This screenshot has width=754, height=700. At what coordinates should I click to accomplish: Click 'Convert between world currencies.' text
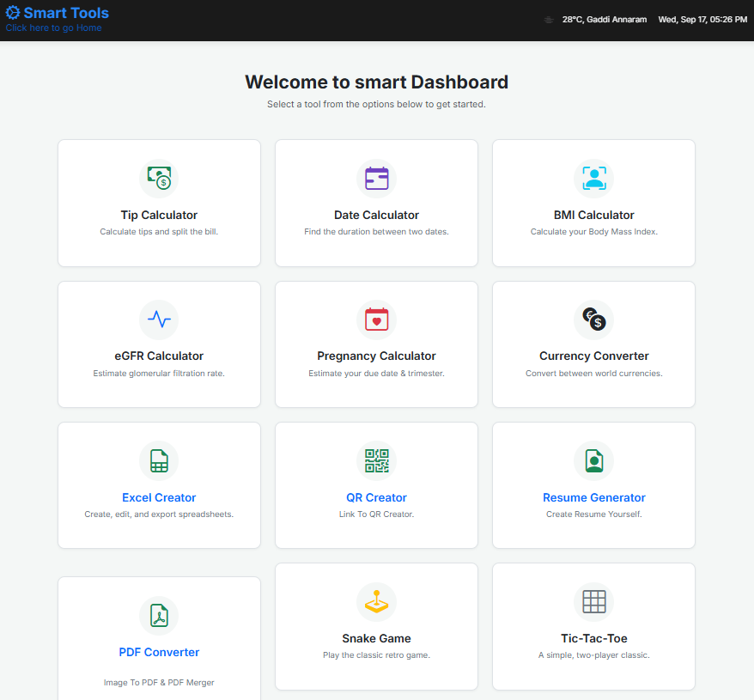[594, 374]
